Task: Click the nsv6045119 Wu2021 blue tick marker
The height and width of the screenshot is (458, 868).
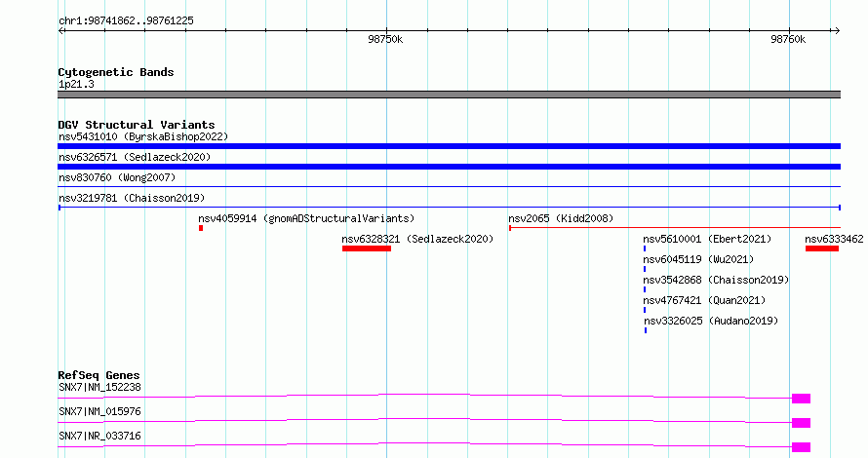Action: [645, 269]
